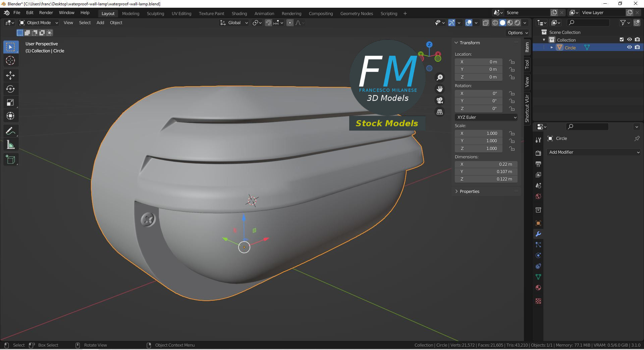The width and height of the screenshot is (644, 350).
Task: Click the zoom view magnifier icon
Action: [439, 78]
